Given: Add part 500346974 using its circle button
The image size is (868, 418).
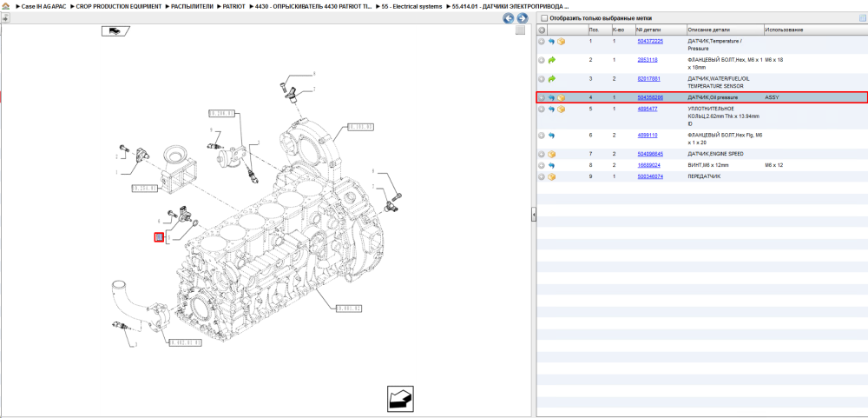Looking at the screenshot, I should tap(542, 177).
